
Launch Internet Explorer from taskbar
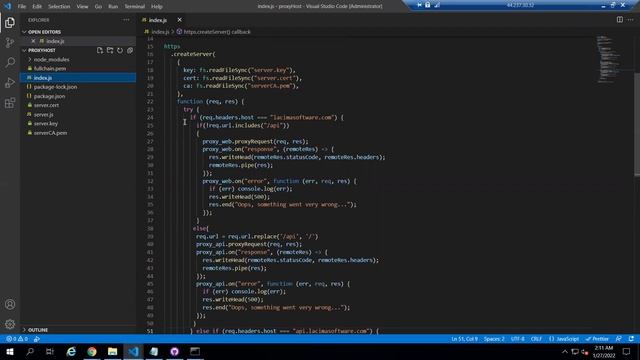71,351
